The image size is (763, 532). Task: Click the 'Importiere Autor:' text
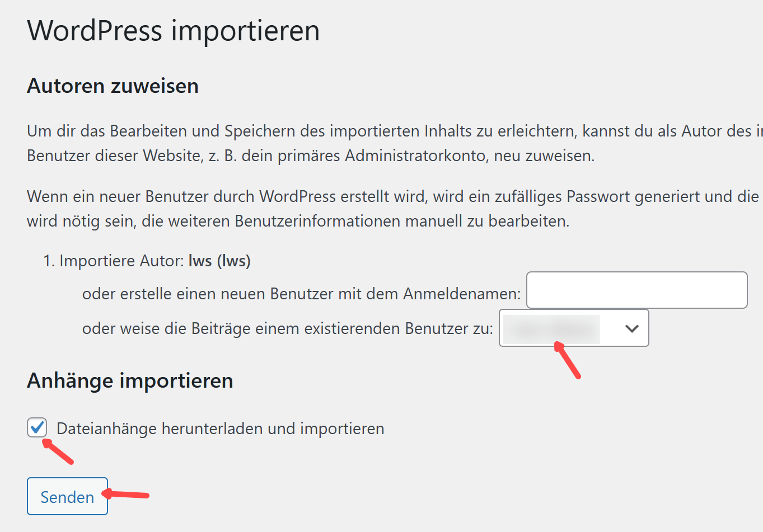121,261
